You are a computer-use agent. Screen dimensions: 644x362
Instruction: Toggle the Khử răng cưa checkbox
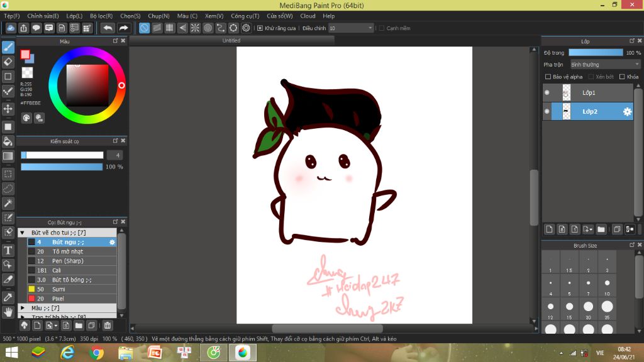click(260, 28)
